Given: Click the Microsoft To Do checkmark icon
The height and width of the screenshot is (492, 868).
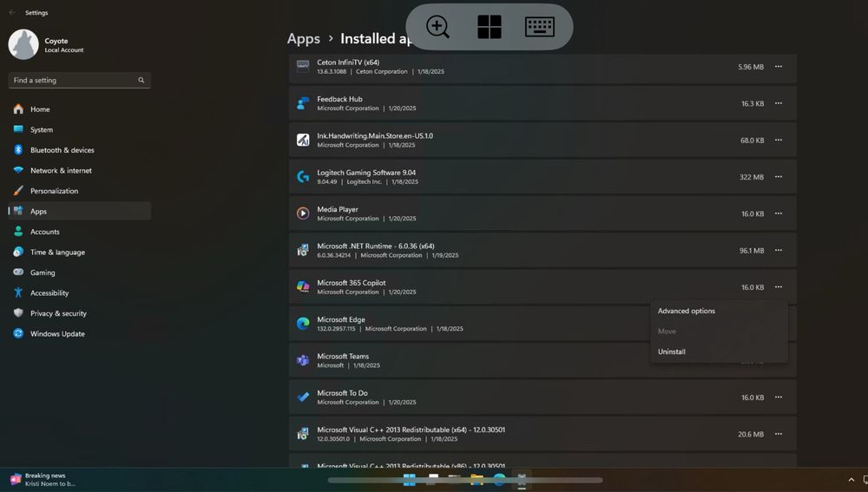Looking at the screenshot, I should tap(303, 397).
